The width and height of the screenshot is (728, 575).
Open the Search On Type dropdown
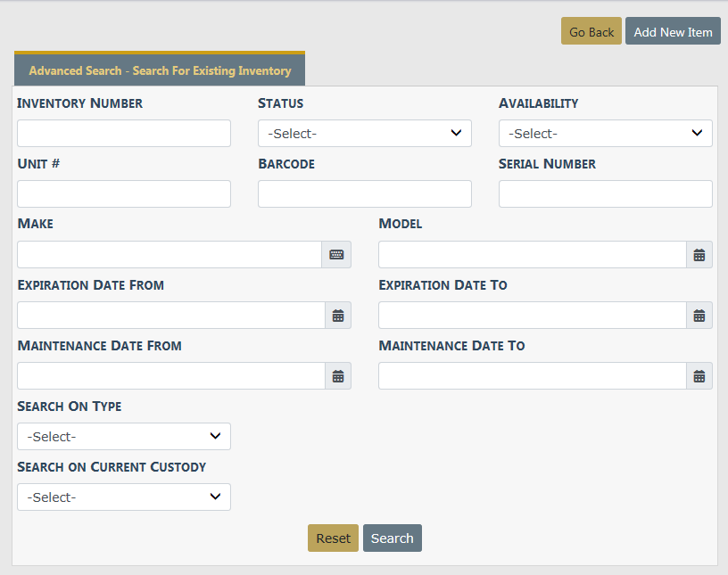click(x=124, y=437)
